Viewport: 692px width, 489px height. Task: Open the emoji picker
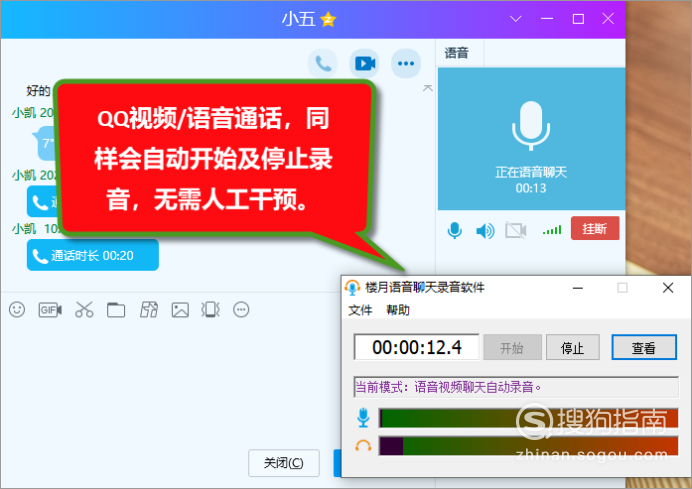17,310
